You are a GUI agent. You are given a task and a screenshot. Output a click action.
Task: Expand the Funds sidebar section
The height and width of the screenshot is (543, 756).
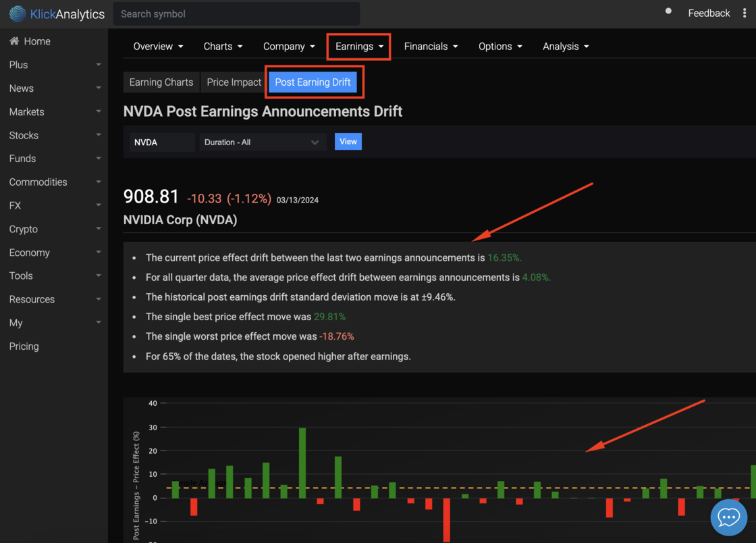[54, 159]
